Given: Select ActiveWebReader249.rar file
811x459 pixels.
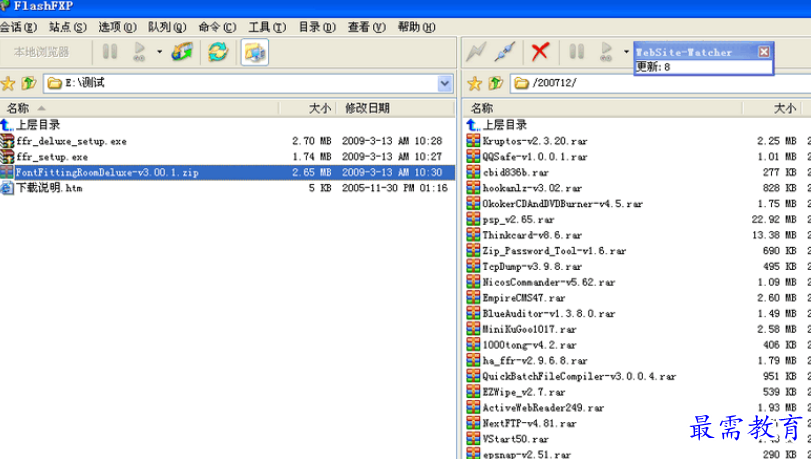Looking at the screenshot, I should (x=543, y=407).
